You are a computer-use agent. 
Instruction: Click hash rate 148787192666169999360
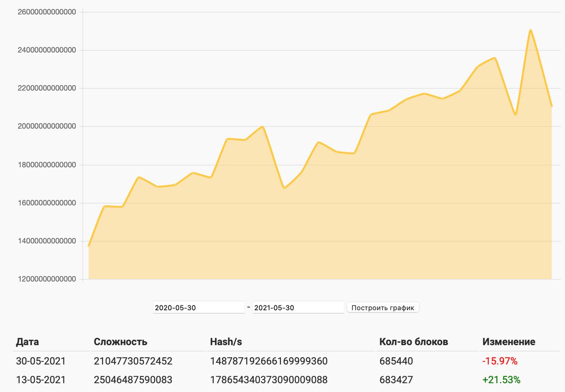click(x=269, y=361)
